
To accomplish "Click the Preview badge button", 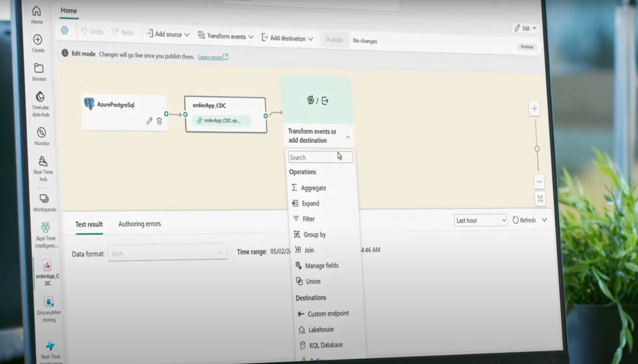I will [x=527, y=47].
